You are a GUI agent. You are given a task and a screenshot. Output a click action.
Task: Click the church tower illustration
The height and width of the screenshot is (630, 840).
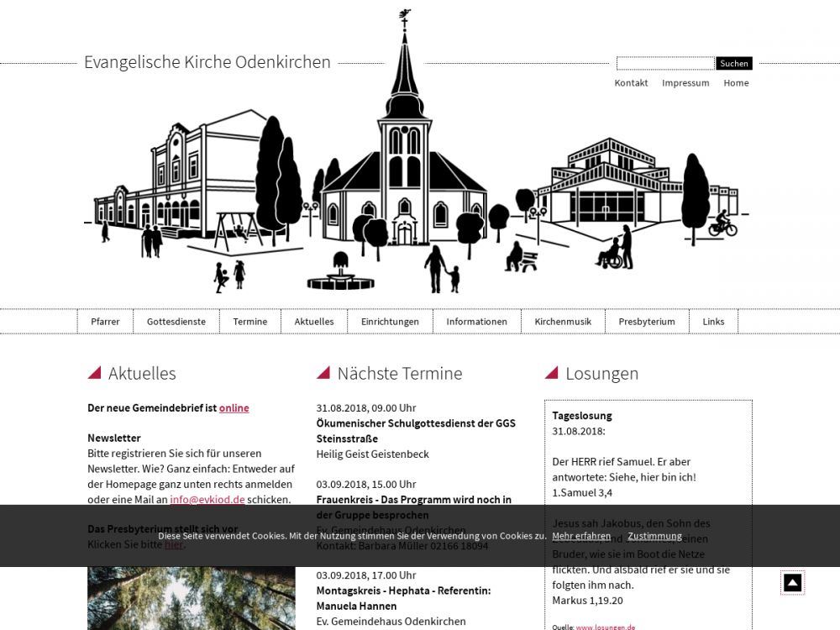pyautogui.click(x=404, y=126)
